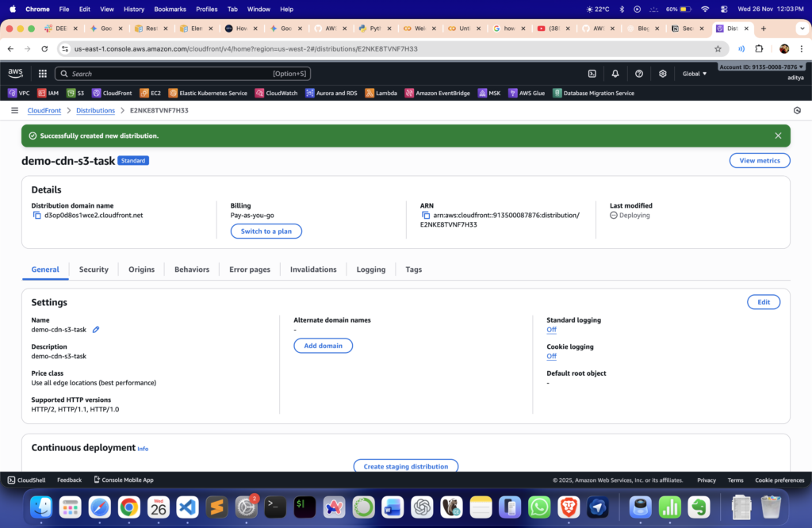Open the Standard logging Off link
The width and height of the screenshot is (812, 528).
pos(551,330)
